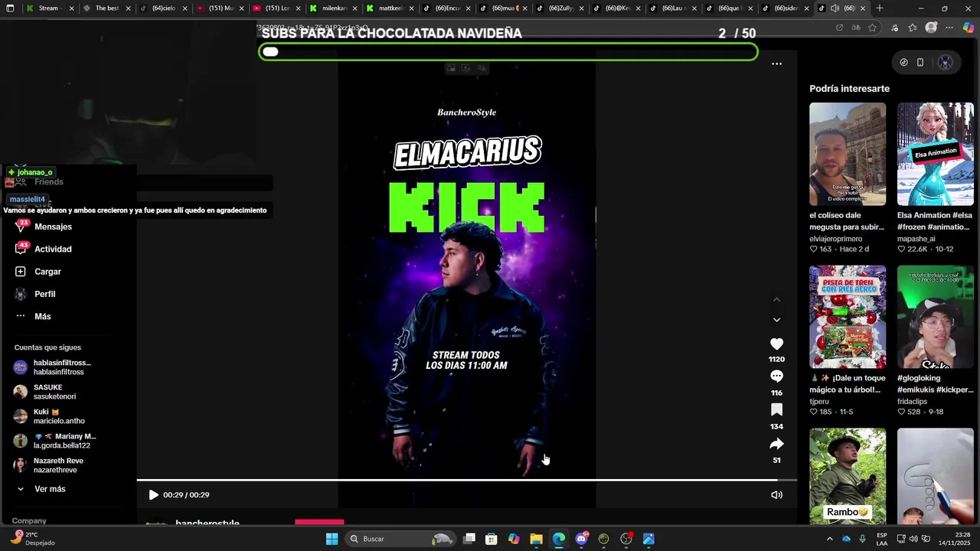Add page to favorites star icon
This screenshot has width=980, height=551.
coord(872,28)
